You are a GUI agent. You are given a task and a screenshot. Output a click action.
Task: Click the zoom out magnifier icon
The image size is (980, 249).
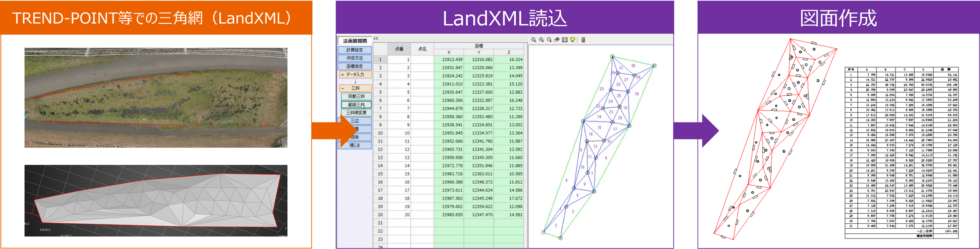click(x=549, y=40)
